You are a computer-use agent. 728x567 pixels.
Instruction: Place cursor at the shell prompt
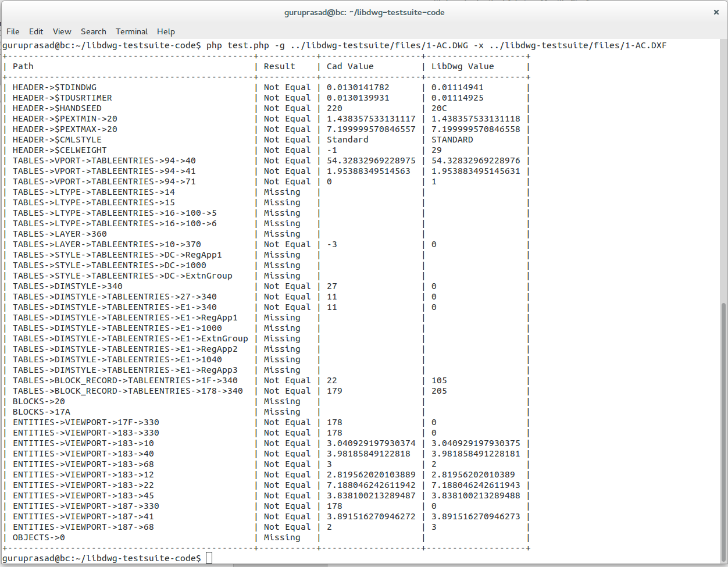[209, 557]
